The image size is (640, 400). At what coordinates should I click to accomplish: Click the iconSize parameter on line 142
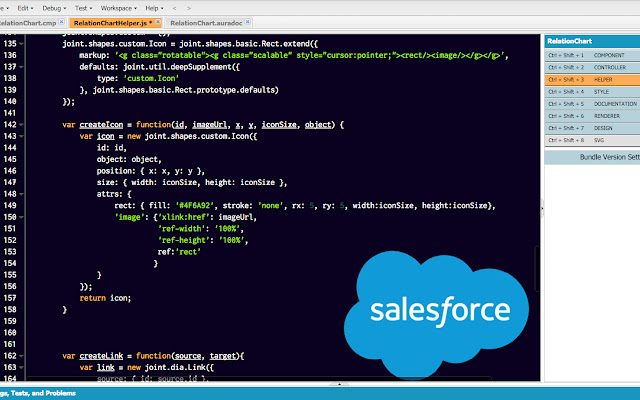279,125
